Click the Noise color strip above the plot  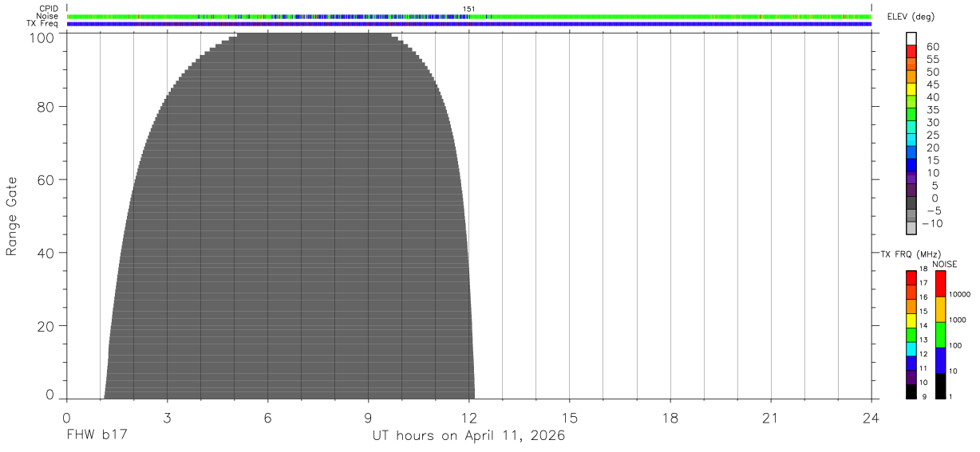469,16
